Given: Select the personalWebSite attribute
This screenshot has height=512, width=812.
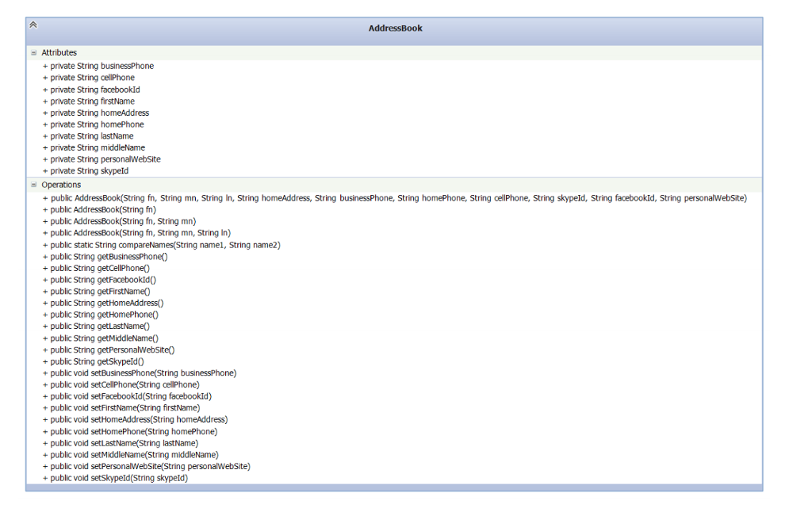Looking at the screenshot, I should [101, 159].
